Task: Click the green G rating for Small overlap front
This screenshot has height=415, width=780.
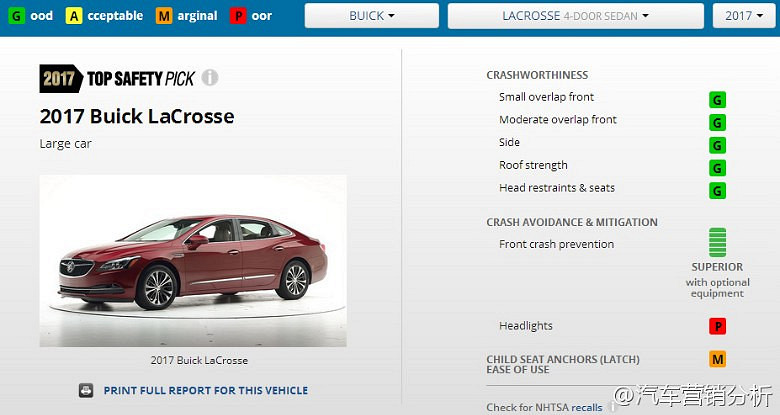Action: pyautogui.click(x=717, y=100)
